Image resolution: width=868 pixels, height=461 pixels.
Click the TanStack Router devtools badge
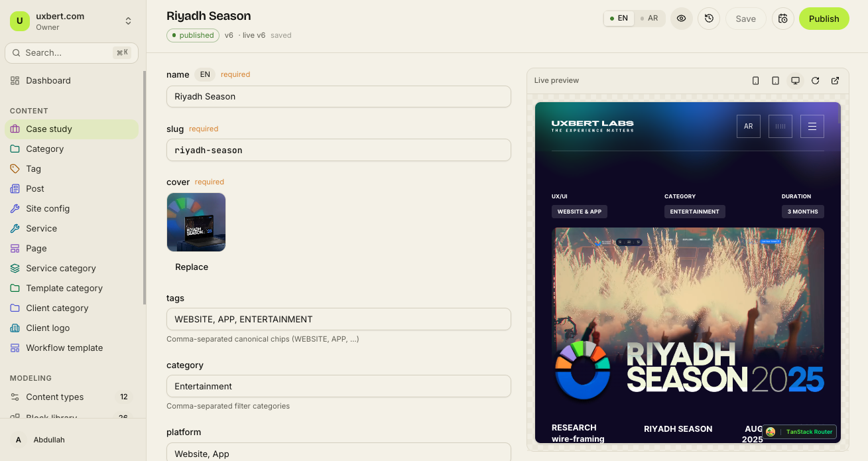(799, 432)
